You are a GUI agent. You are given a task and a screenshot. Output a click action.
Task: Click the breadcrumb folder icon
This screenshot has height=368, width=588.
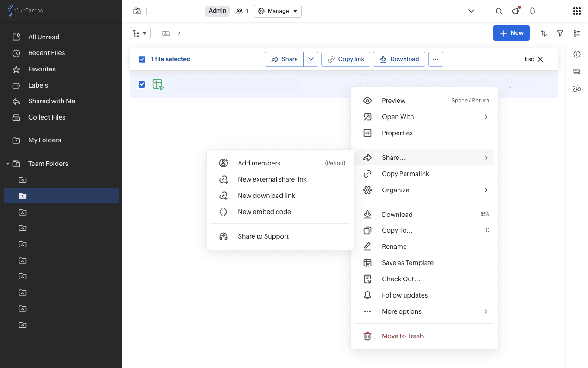click(165, 33)
